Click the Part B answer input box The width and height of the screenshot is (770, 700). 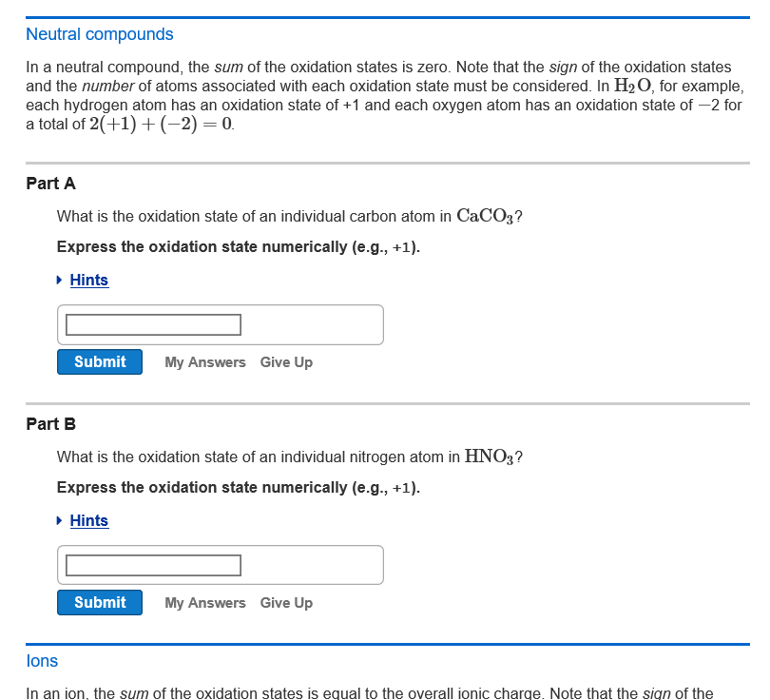tap(152, 565)
